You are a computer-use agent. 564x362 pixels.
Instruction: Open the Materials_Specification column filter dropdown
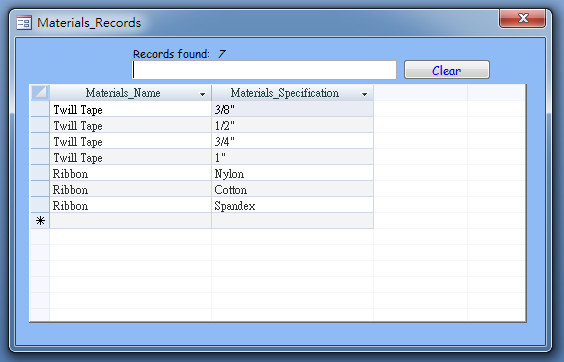(x=364, y=94)
